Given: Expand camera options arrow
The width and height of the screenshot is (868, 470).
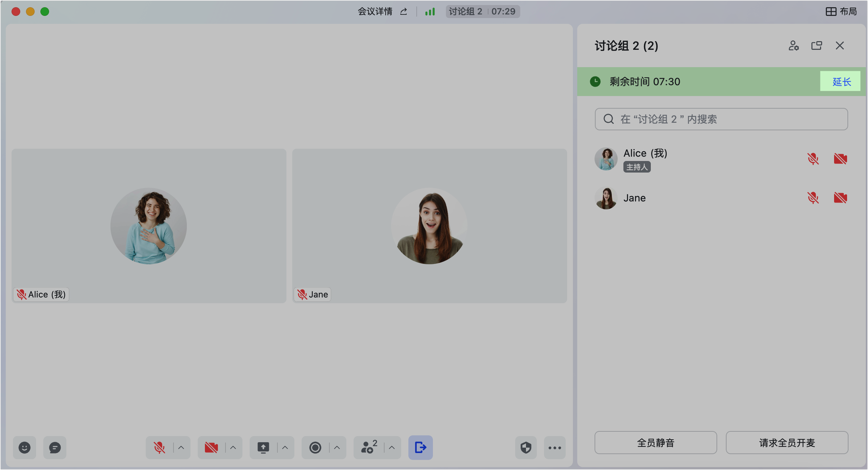Looking at the screenshot, I should tap(233, 448).
